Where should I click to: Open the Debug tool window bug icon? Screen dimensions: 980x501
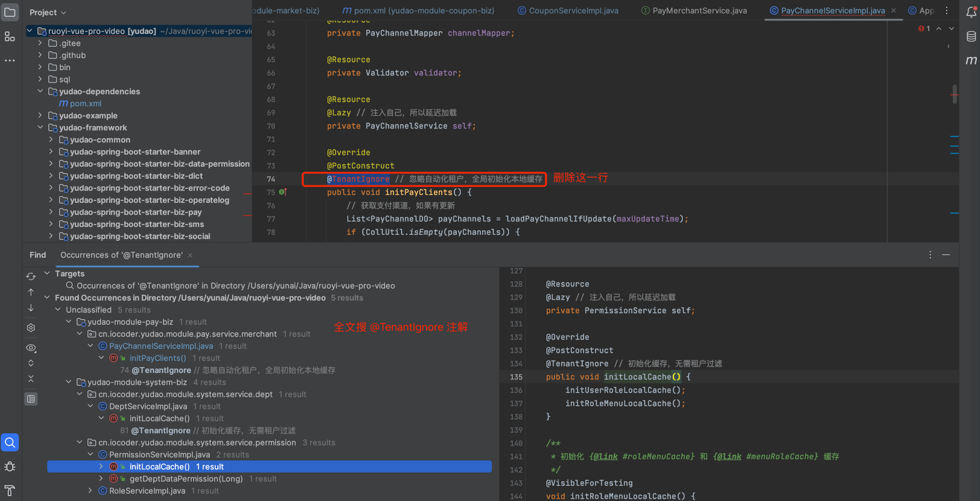(x=10, y=467)
